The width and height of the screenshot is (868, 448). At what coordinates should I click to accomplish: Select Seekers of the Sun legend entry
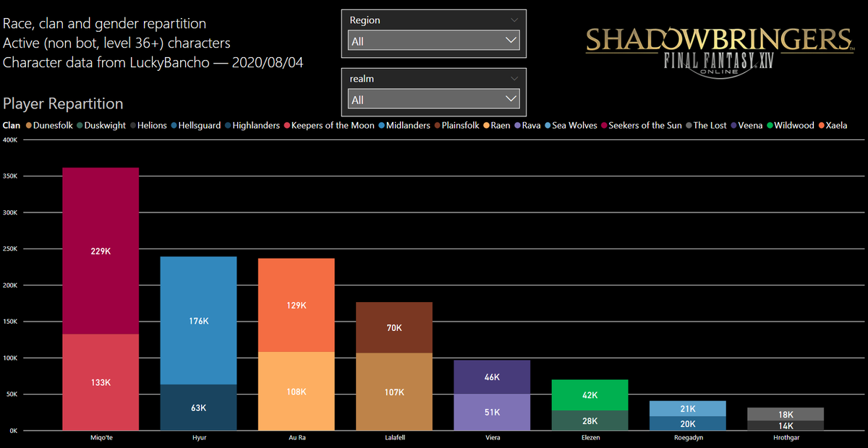(x=641, y=126)
